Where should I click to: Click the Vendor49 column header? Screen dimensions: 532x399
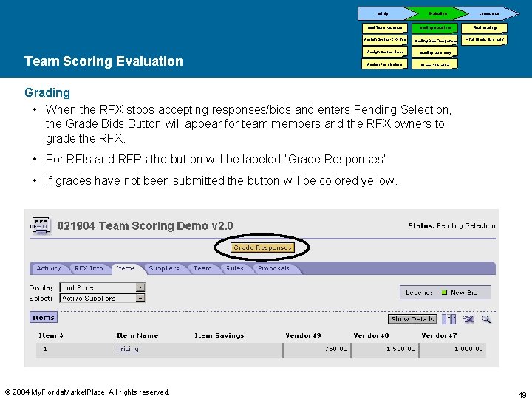point(303,335)
